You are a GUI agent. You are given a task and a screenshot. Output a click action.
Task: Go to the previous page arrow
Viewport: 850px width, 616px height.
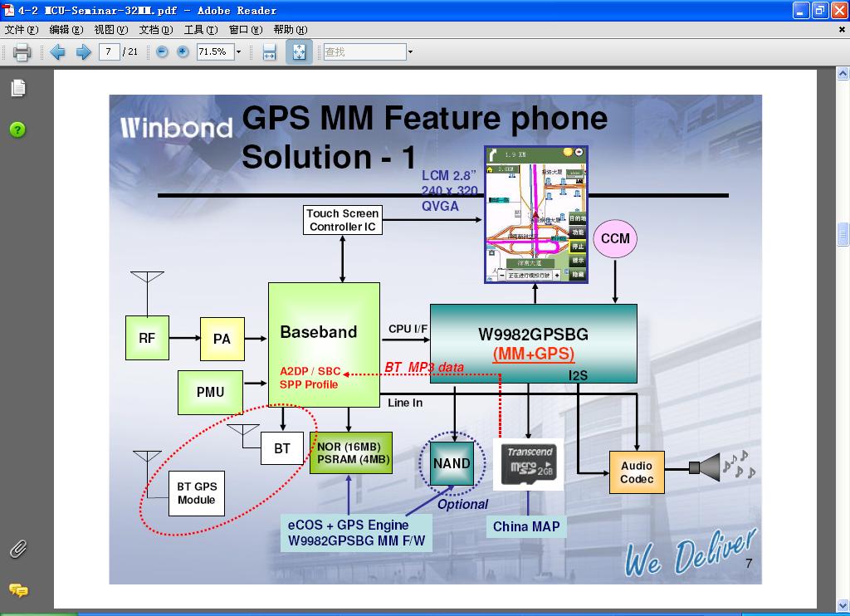pyautogui.click(x=57, y=52)
